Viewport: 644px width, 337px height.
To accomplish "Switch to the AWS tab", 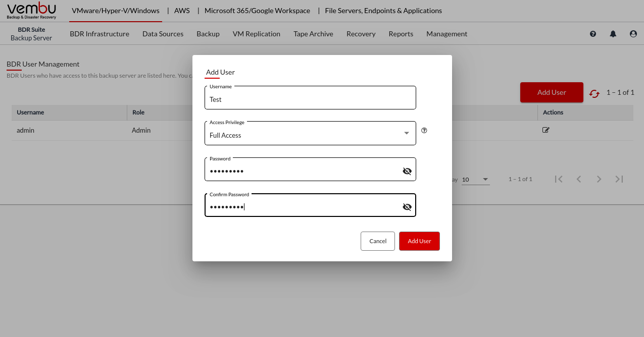I will 182,11.
